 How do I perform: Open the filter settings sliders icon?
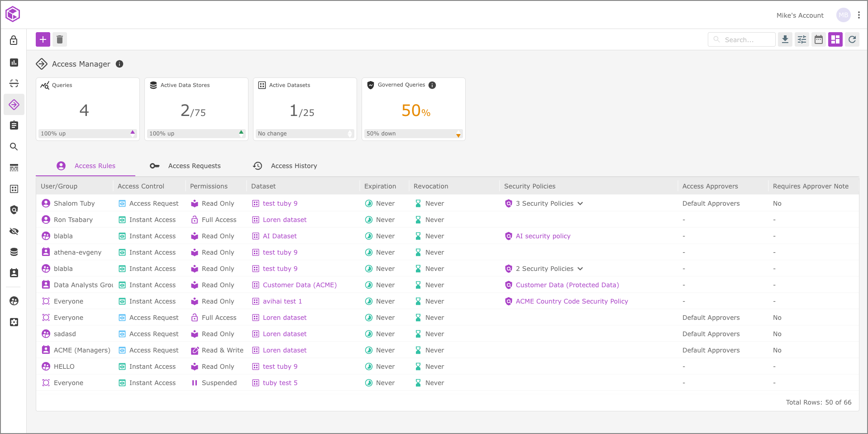tap(802, 39)
